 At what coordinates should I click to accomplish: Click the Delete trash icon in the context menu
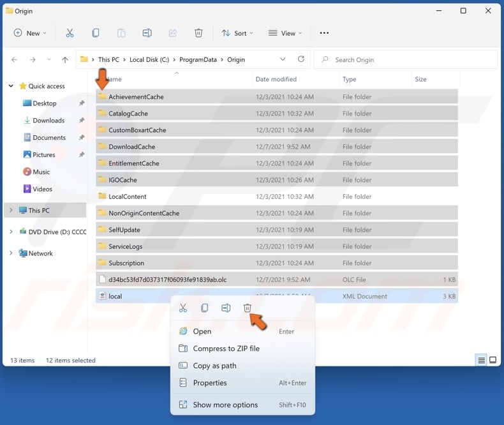(247, 308)
